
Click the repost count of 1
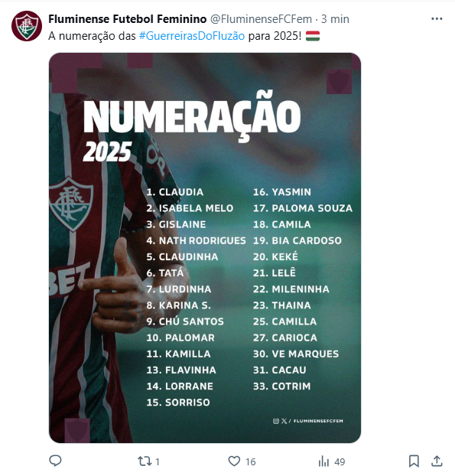pyautogui.click(x=157, y=461)
